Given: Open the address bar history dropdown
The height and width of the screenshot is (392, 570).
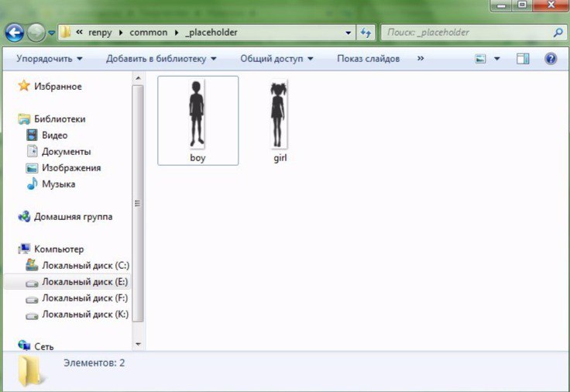Looking at the screenshot, I should click(348, 33).
